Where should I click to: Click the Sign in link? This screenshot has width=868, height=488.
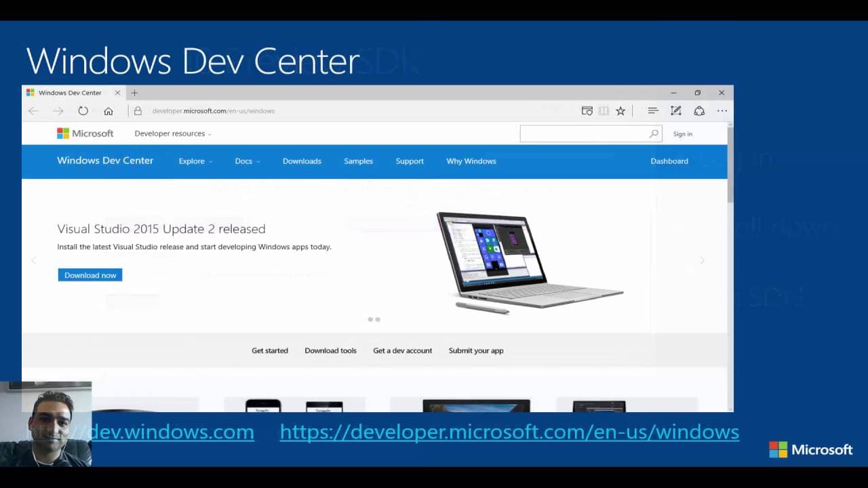[682, 134]
